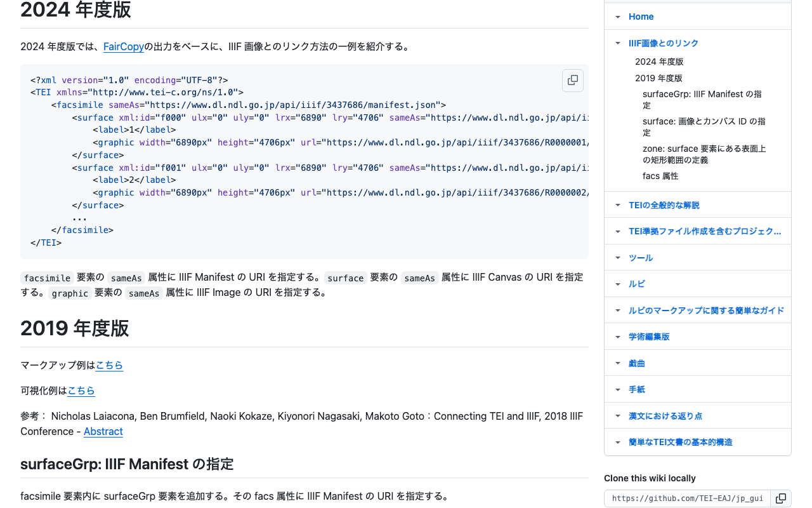Collapse the IIIF画像とのリンク section

(x=617, y=43)
